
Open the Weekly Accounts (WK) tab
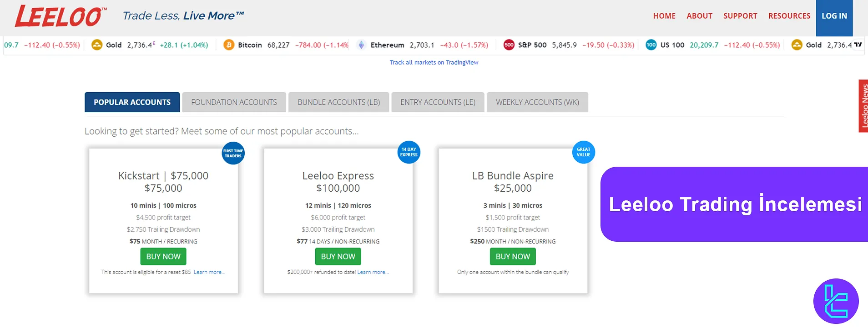tap(537, 102)
